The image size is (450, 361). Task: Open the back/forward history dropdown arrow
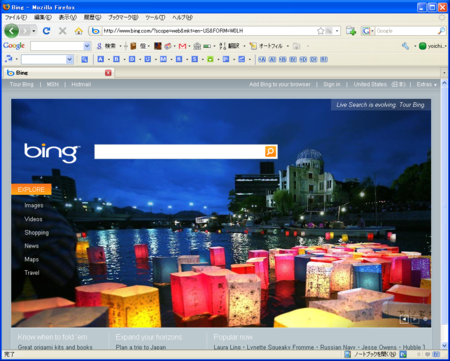(x=34, y=31)
